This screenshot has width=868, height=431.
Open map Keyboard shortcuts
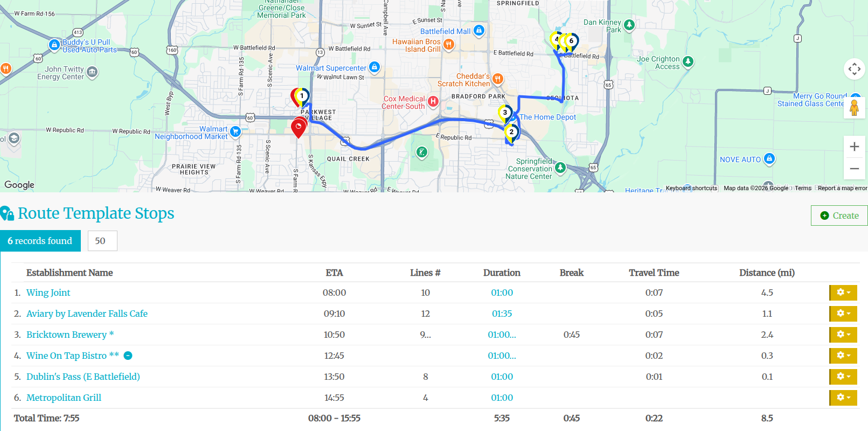[x=691, y=188]
